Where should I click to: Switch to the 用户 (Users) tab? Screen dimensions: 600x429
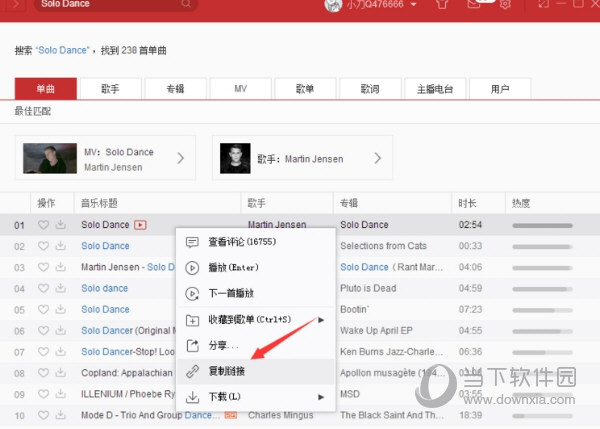(500, 89)
